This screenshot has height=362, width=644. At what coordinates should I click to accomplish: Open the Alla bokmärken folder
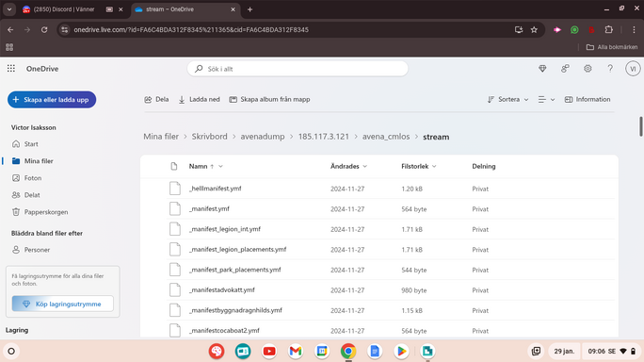coord(612,47)
